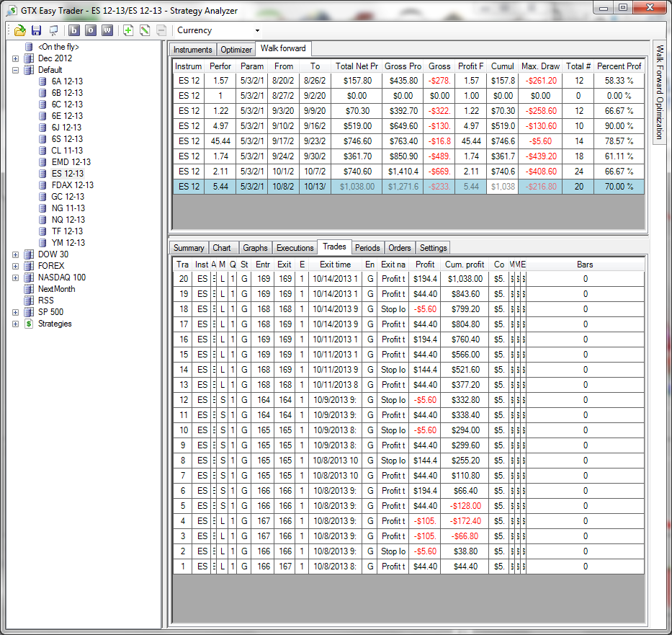Click the Walk Forward Optimization side tab
This screenshot has width=672, height=635.
pyautogui.click(x=660, y=92)
